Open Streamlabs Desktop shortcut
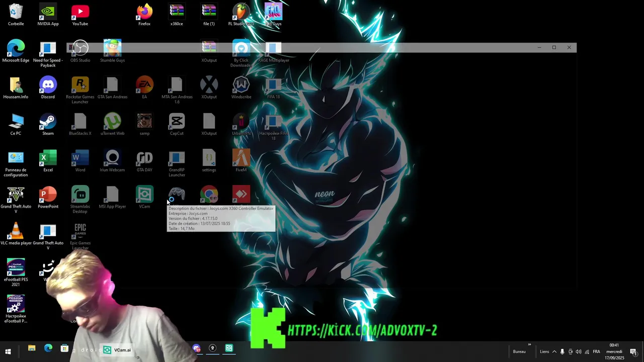Screen dimensions: 644x362 (80, 201)
